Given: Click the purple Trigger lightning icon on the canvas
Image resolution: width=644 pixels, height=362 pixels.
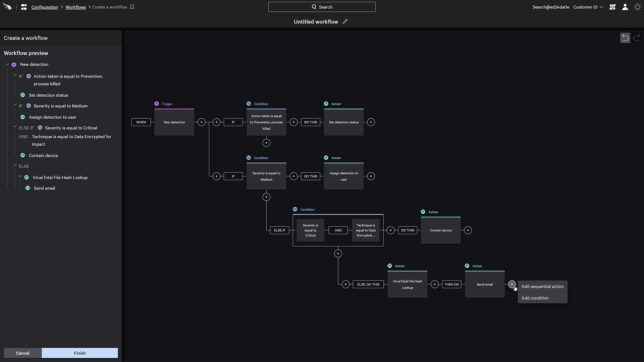Looking at the screenshot, I should 157,104.
